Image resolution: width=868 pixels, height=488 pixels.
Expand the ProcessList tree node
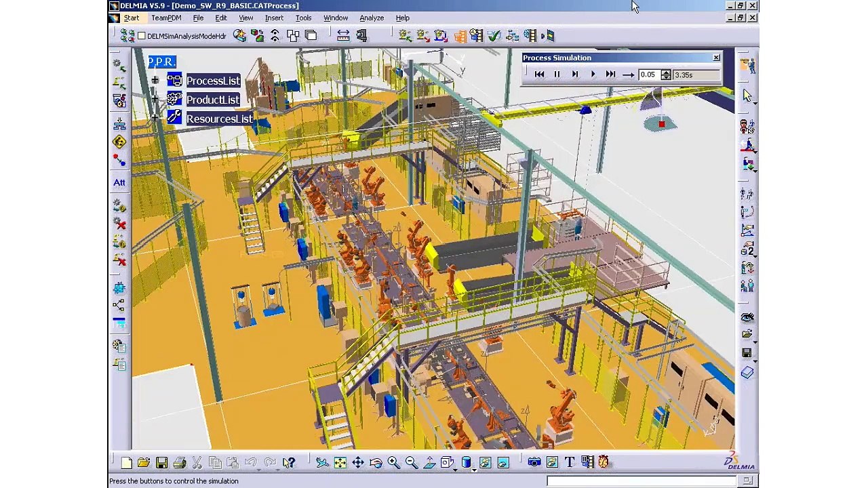pyautogui.click(x=155, y=81)
